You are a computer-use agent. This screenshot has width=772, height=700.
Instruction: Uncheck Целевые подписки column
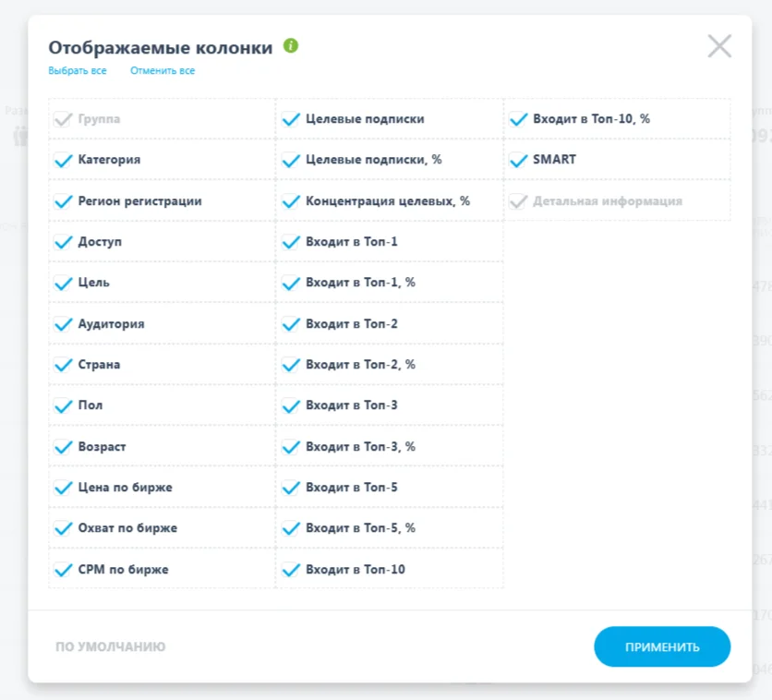pyautogui.click(x=291, y=119)
